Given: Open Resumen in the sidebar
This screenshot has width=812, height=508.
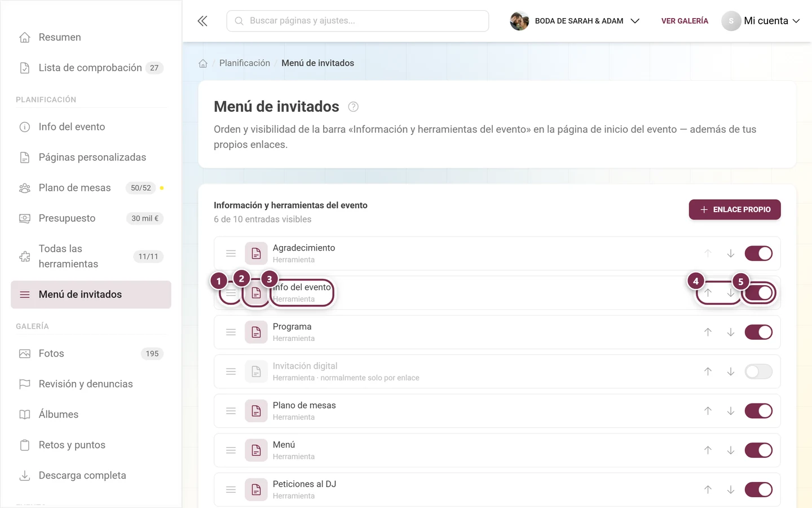Looking at the screenshot, I should [x=91, y=37].
